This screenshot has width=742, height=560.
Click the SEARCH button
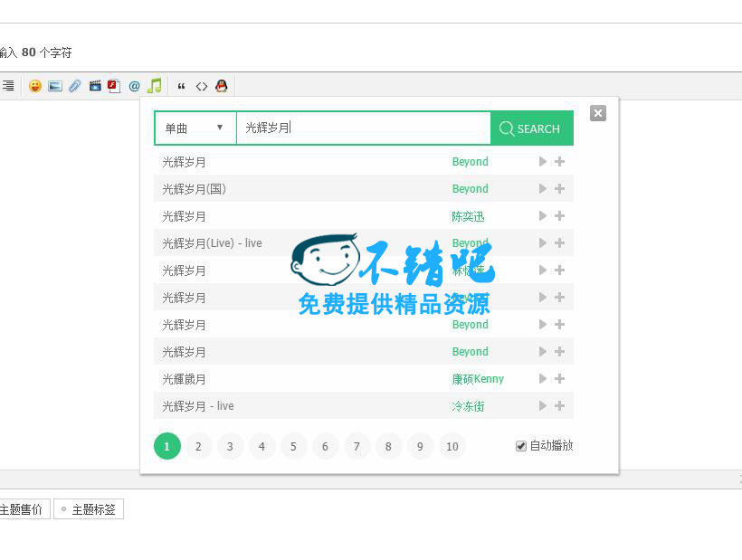point(532,128)
